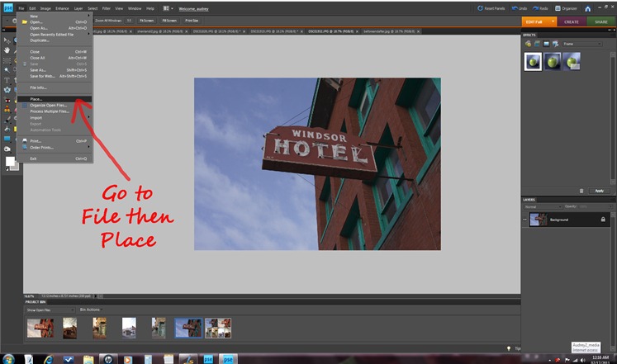Viewport: 617px width, 364px height.
Task: Click the trash icon in Effects panel
Action: (x=581, y=190)
